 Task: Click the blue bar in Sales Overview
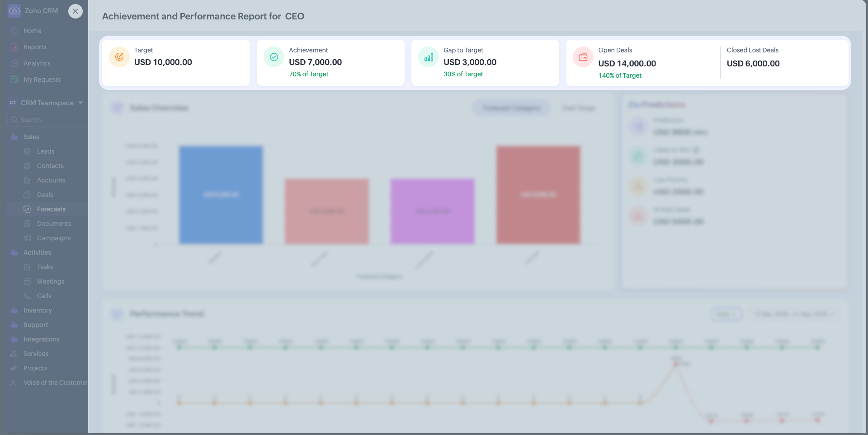tap(221, 195)
